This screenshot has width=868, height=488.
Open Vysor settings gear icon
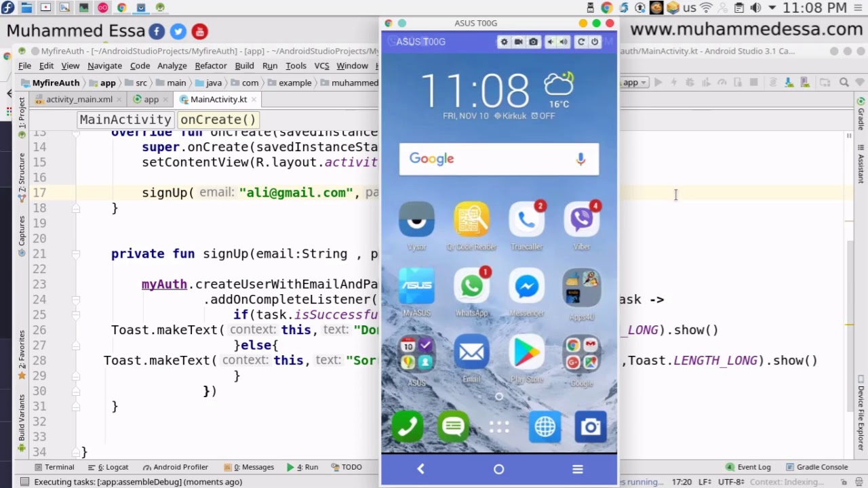click(x=504, y=42)
